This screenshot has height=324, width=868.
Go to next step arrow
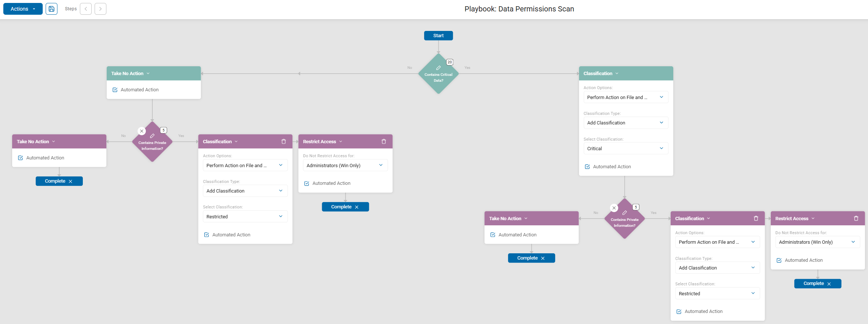point(100,9)
